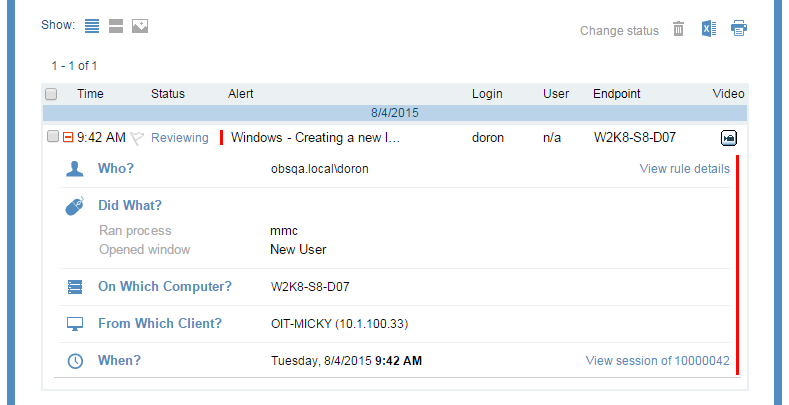The width and height of the screenshot is (789, 405).
Task: Click the printer icon
Action: (739, 29)
